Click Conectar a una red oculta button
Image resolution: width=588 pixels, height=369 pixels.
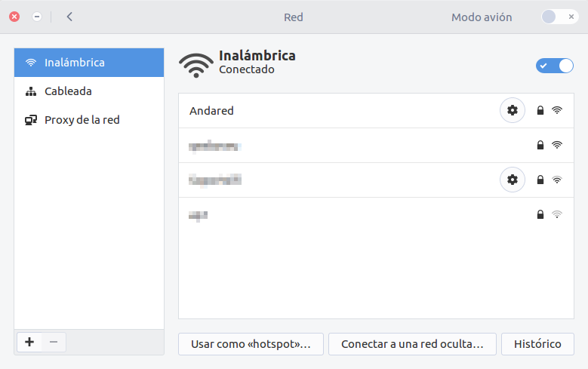412,344
